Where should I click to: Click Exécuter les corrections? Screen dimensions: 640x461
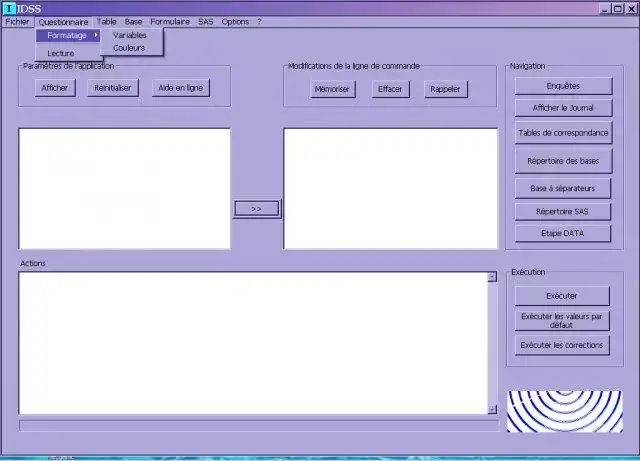click(562, 345)
